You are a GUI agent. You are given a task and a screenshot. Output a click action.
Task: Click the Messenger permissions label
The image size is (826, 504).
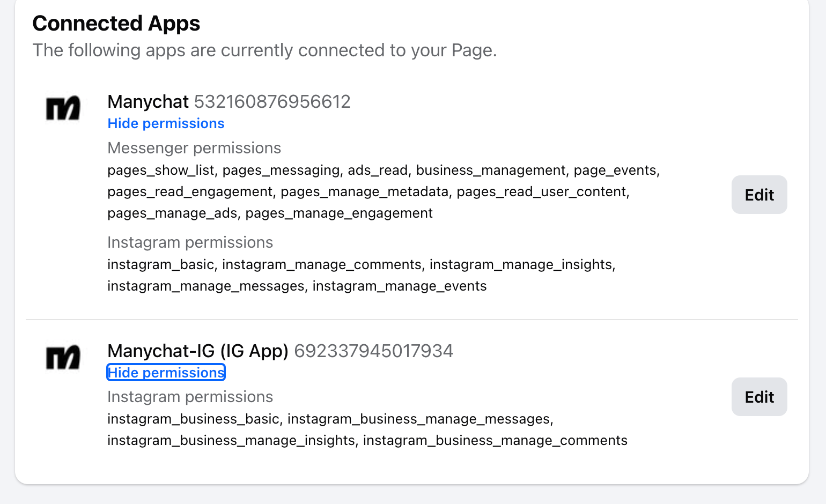pos(194,148)
